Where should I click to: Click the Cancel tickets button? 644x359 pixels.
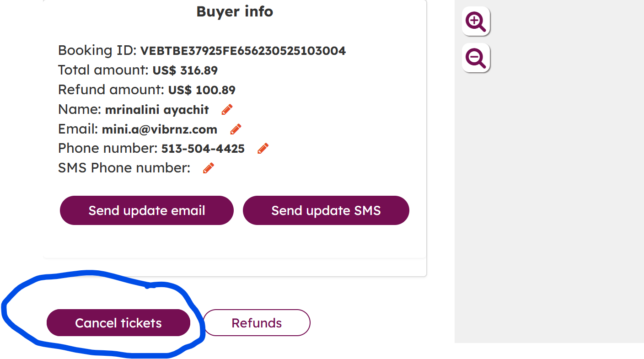tap(118, 323)
